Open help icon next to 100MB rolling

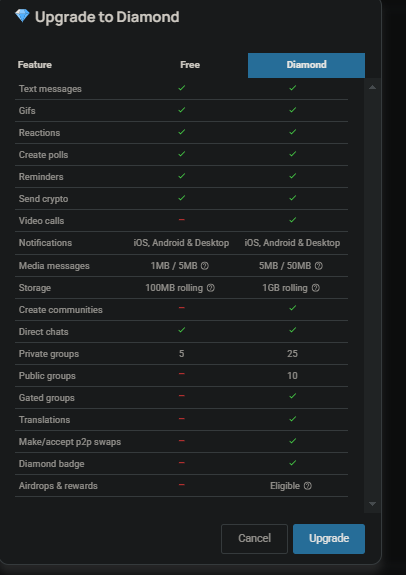211,288
